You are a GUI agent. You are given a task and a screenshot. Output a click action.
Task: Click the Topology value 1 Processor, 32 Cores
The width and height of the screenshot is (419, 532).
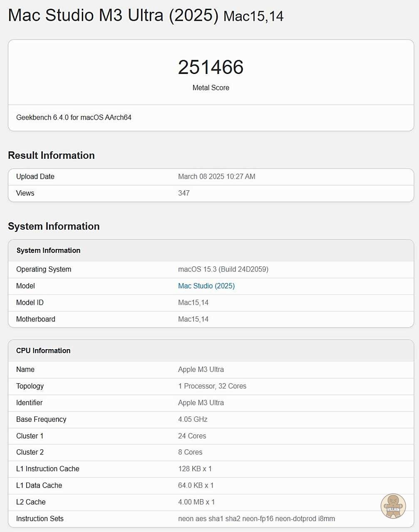coord(212,386)
